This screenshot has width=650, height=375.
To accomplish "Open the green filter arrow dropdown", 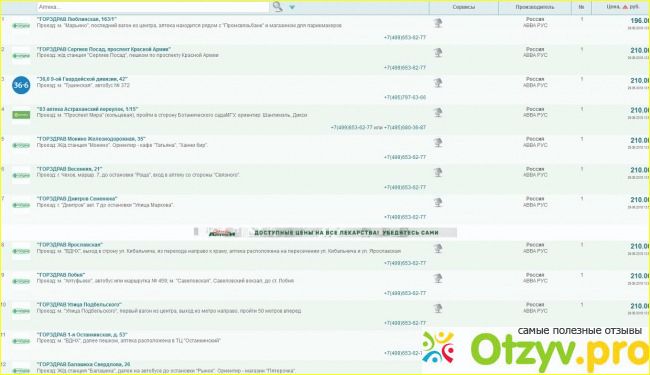I will [292, 7].
